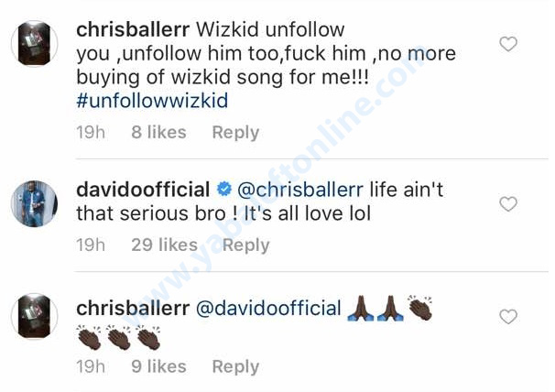Reply to the Wizkid unfollow comment
Image resolution: width=555 pixels, height=392 pixels.
[235, 133]
